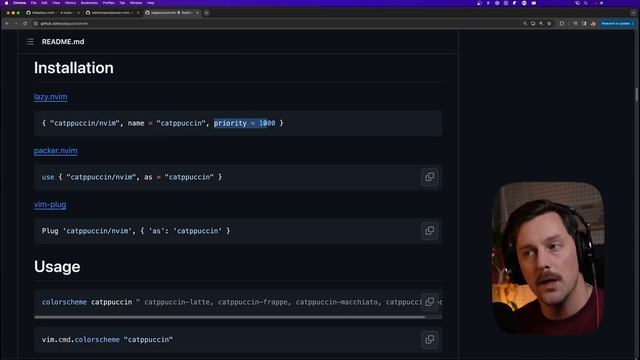
Task: Open the History menu
Action: click(70, 3)
